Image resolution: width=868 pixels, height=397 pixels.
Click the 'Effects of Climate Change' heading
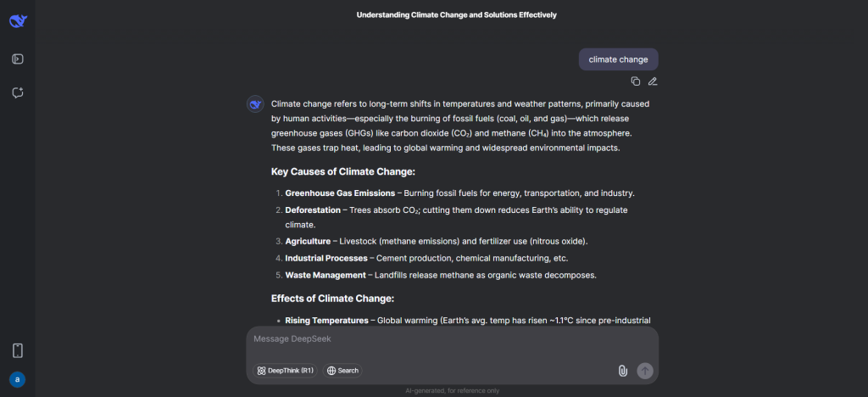click(332, 299)
